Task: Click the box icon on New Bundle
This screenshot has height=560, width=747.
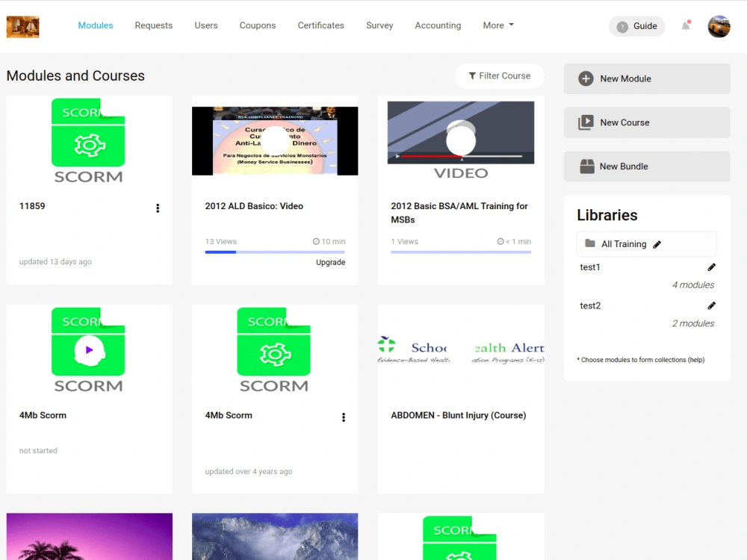Action: pyautogui.click(x=587, y=167)
